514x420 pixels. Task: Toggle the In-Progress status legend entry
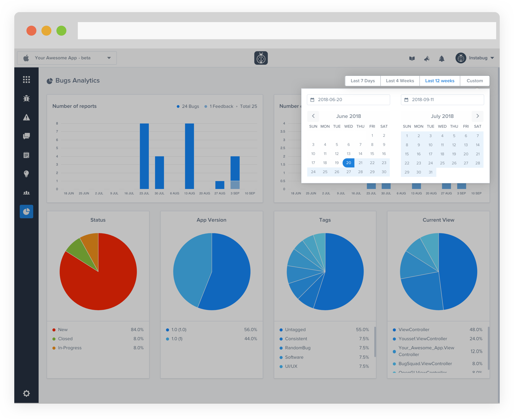pyautogui.click(x=98, y=348)
